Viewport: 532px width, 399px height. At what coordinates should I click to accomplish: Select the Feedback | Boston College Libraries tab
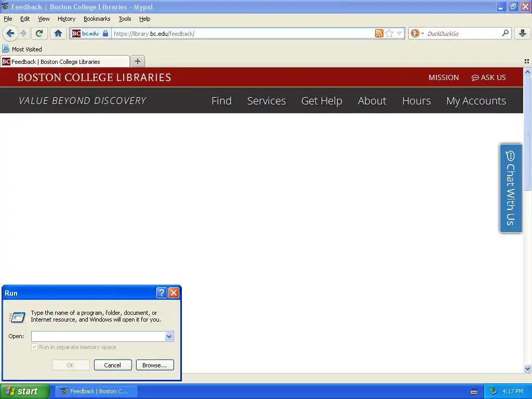(65, 61)
